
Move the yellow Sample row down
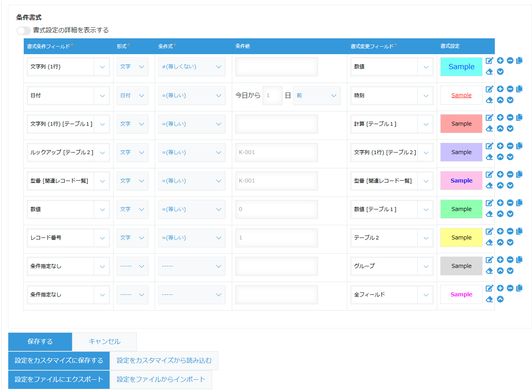pos(510,242)
